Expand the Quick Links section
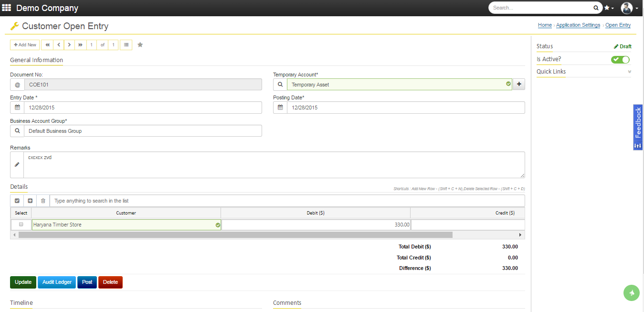This screenshot has width=644, height=312. (583, 72)
